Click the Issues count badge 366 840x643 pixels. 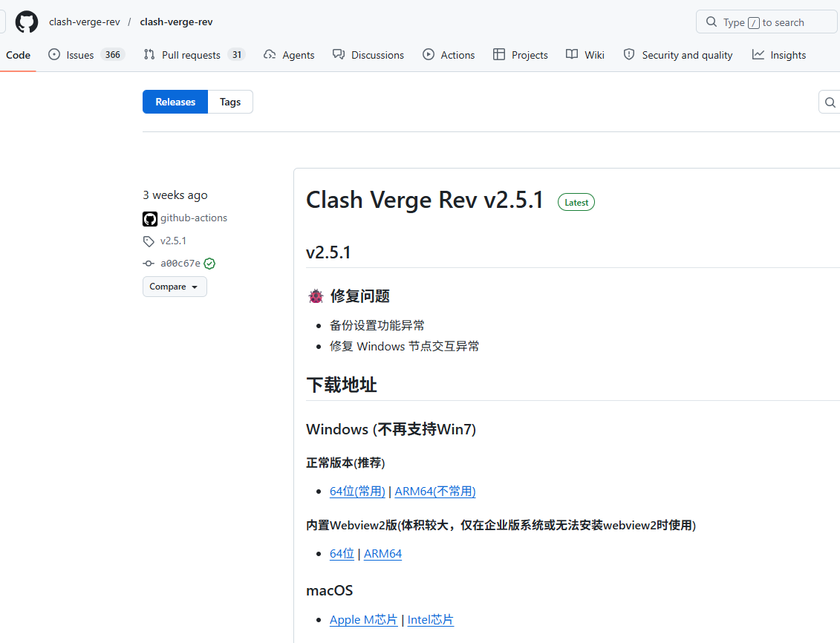click(x=112, y=55)
